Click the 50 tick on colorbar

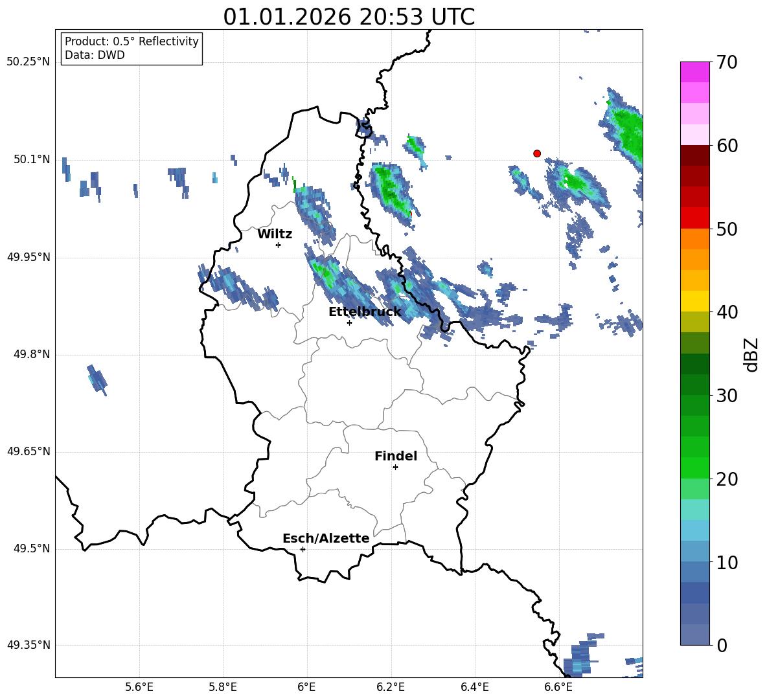click(x=727, y=229)
